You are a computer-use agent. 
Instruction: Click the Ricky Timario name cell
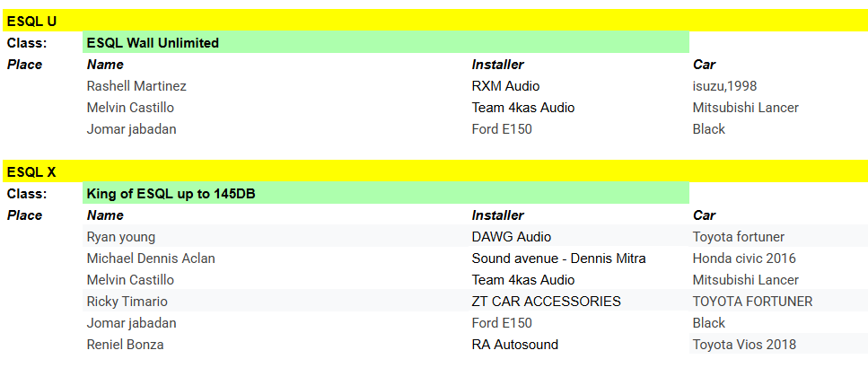(x=127, y=302)
